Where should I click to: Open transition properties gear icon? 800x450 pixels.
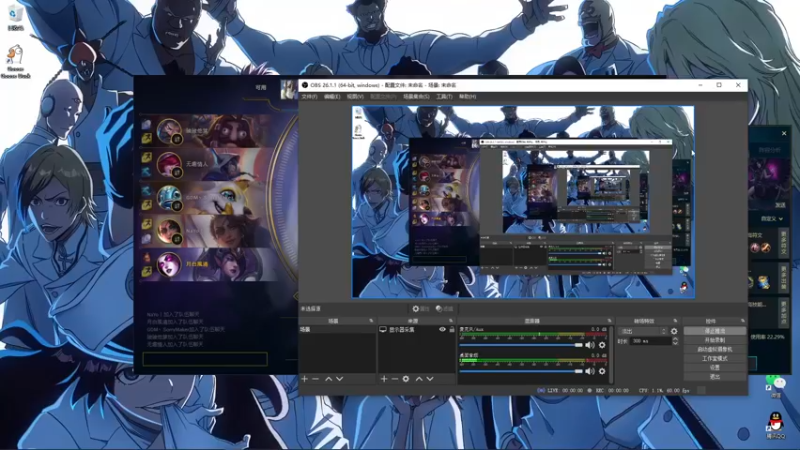[674, 331]
